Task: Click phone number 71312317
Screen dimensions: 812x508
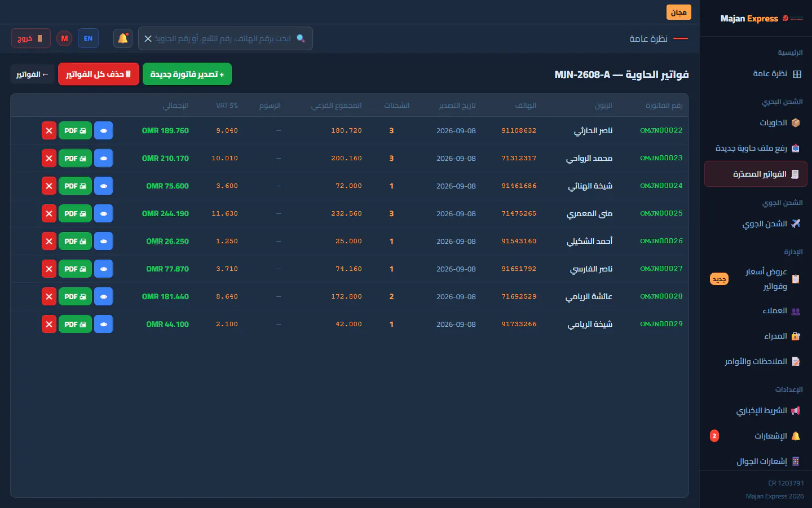Action: pos(519,158)
